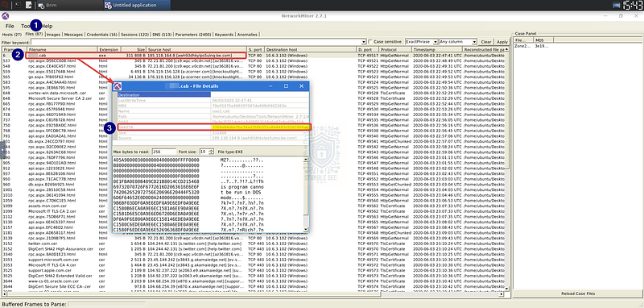Select the Microsoft IT TLS CA 4.cer row
The height and width of the screenshot is (308, 644).
point(254,264)
